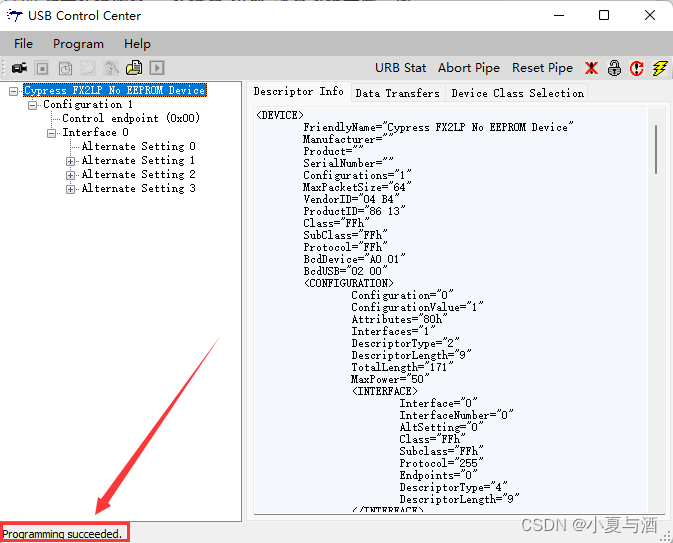Click the Endpoints="0" line
The height and width of the screenshot is (543, 673).
click(438, 476)
